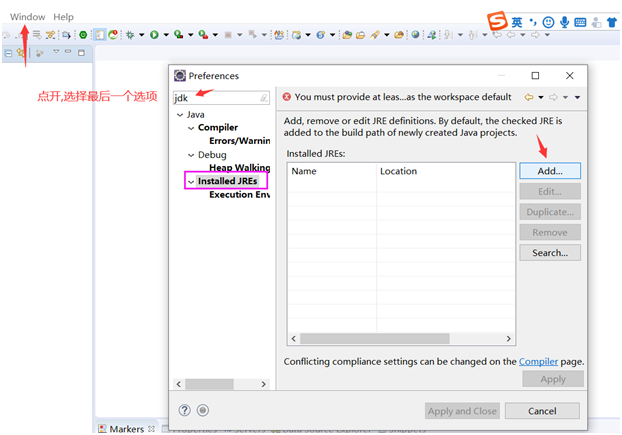Collapse the Java tree node

pyautogui.click(x=180, y=115)
